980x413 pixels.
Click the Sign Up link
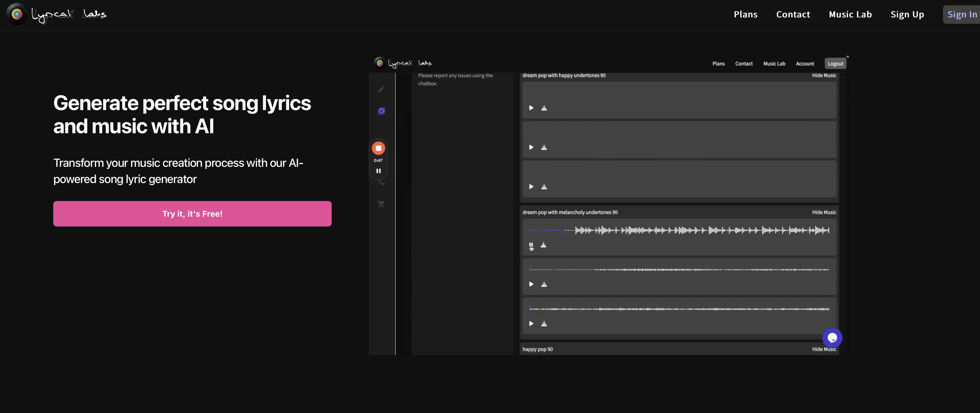pos(907,14)
